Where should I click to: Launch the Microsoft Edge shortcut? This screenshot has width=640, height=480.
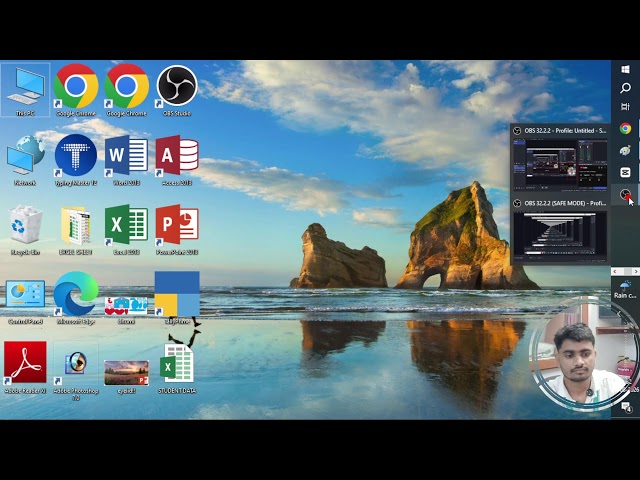pos(76,298)
